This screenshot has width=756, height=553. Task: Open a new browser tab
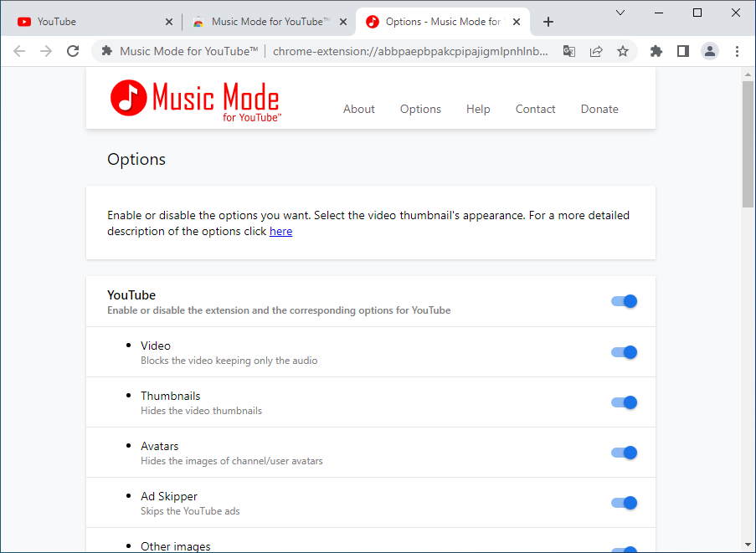click(548, 22)
